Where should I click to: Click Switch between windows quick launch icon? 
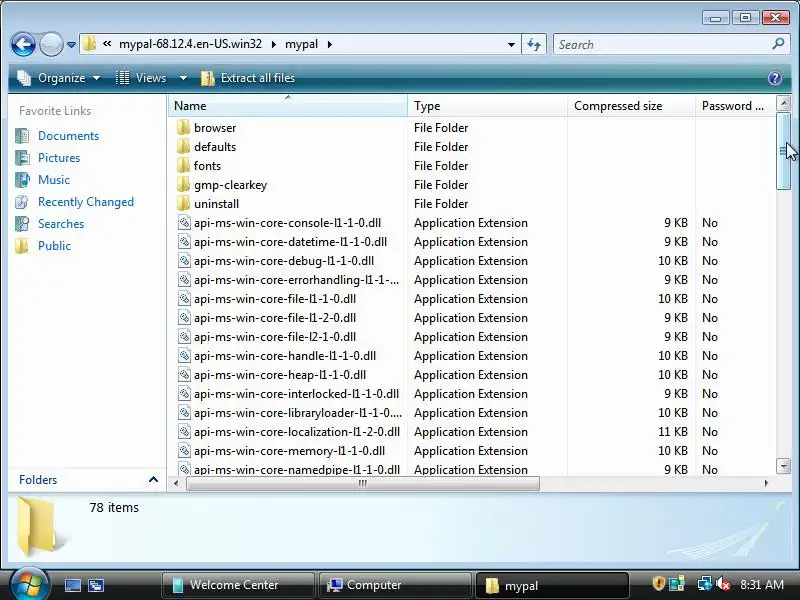coord(95,585)
